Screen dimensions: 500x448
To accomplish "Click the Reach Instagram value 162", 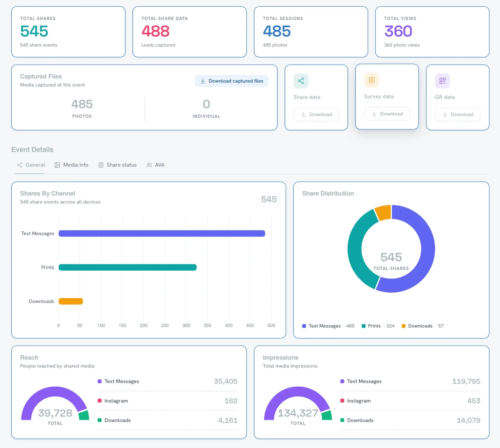I will pyautogui.click(x=231, y=401).
